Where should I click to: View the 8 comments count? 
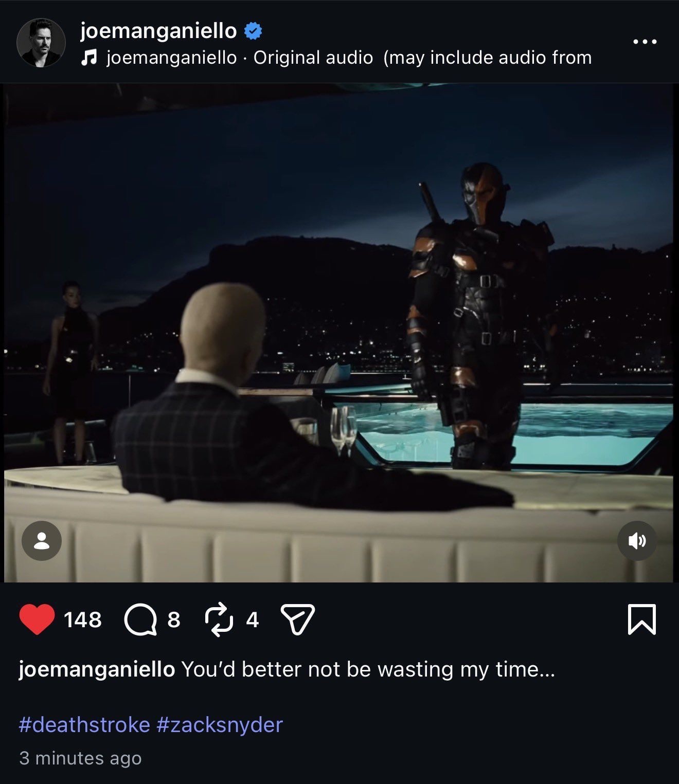[x=174, y=619]
